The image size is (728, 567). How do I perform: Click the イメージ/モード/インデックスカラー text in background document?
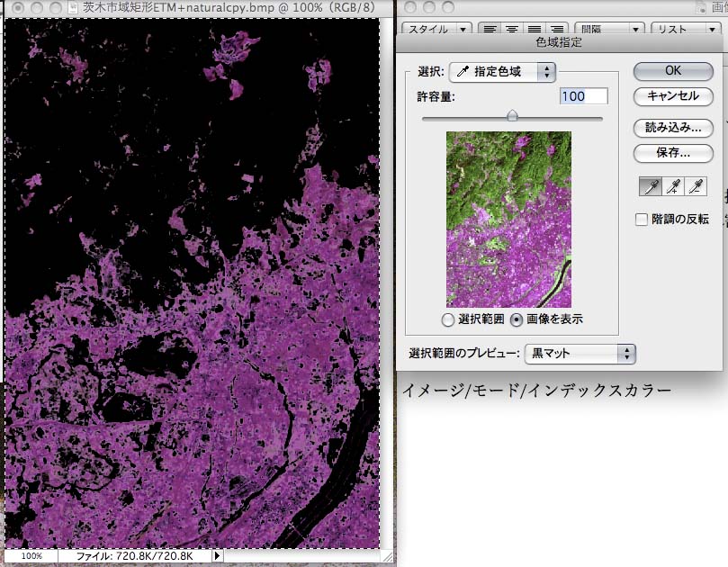click(537, 391)
